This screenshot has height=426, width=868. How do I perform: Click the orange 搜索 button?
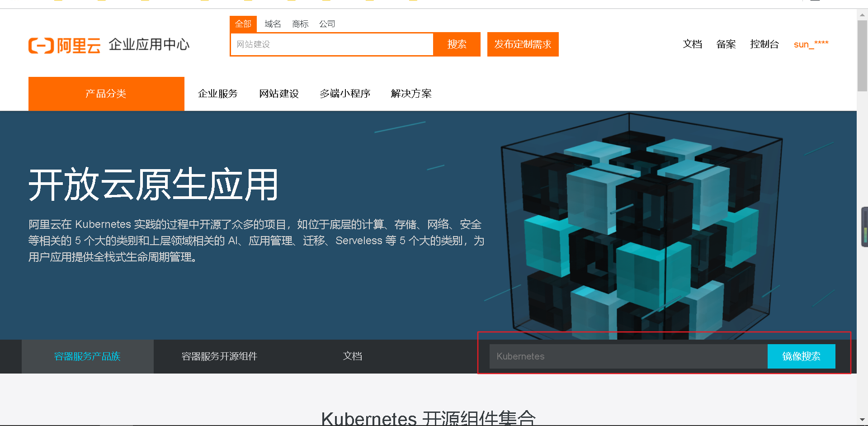tap(457, 44)
